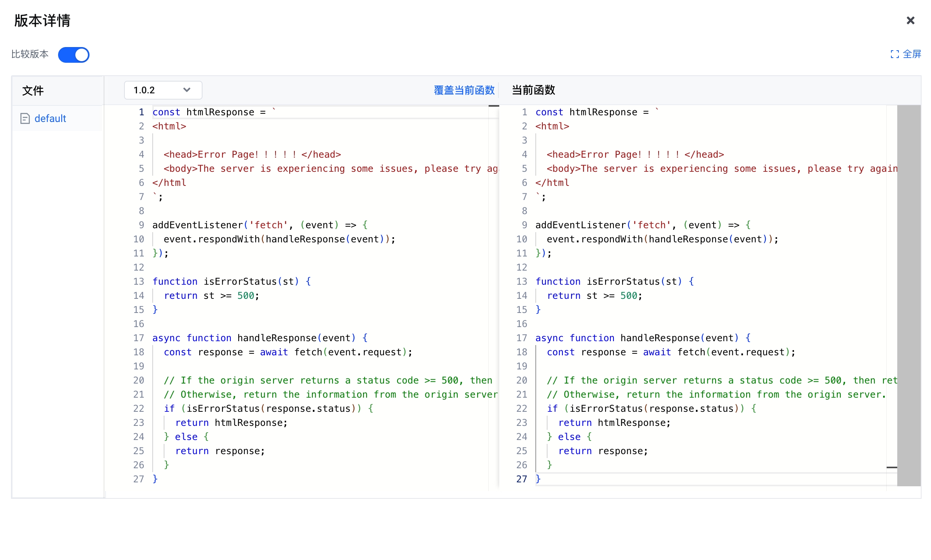Click the 文件 panel header
931x560 pixels.
[33, 91]
